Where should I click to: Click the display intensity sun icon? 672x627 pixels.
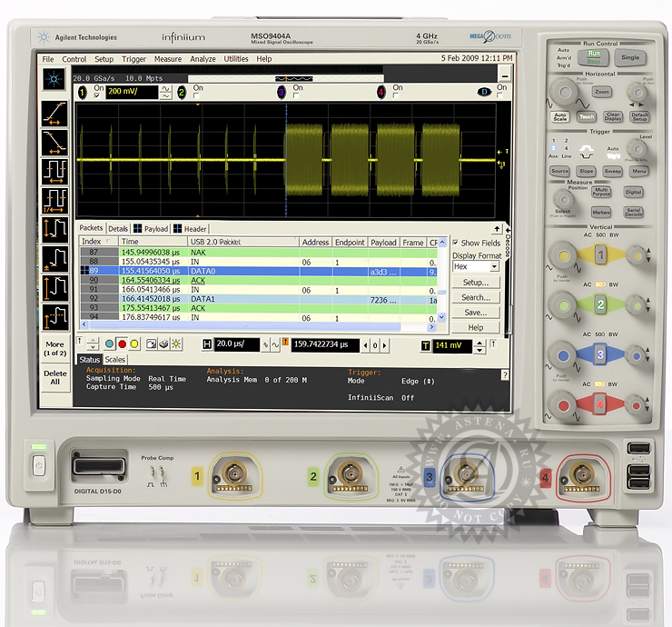[176, 344]
